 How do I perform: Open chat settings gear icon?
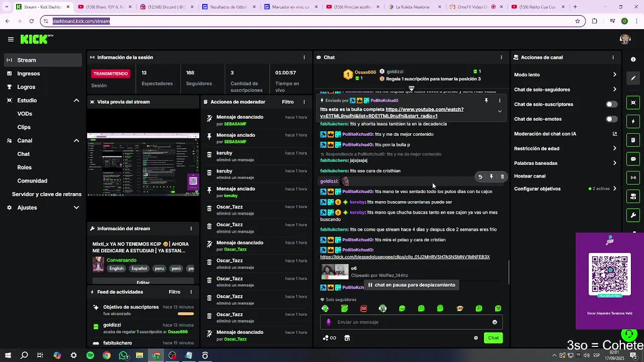[476, 338]
